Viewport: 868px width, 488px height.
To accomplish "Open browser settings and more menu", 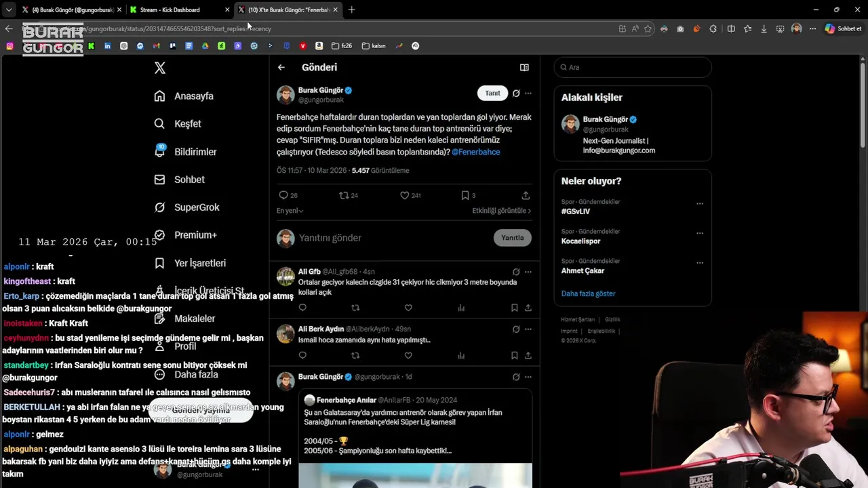I will coord(812,28).
